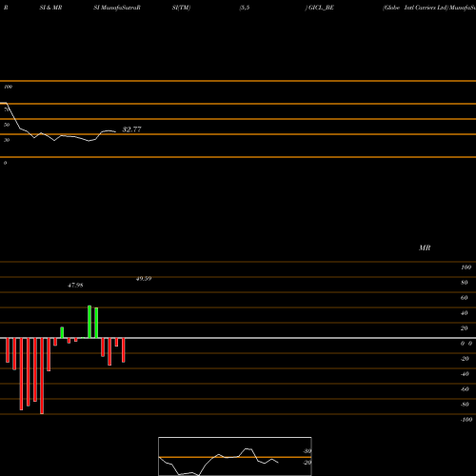Image resolution: width=476 pixels, height=476 pixels.
Task: Click the MR axis label 60
Action: click(464, 298)
